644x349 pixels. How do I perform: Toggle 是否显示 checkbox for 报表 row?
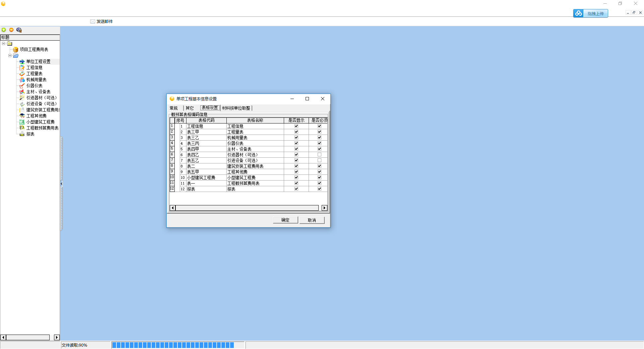297,189
